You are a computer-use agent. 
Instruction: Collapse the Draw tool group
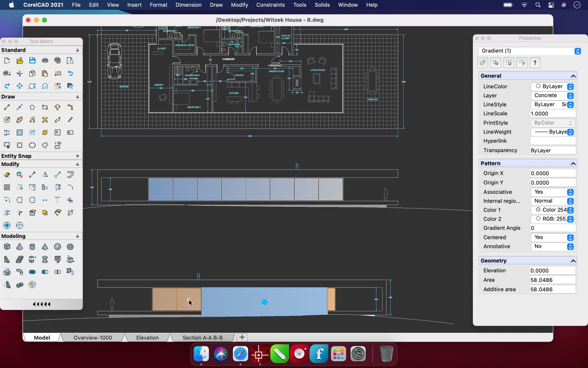(77, 97)
